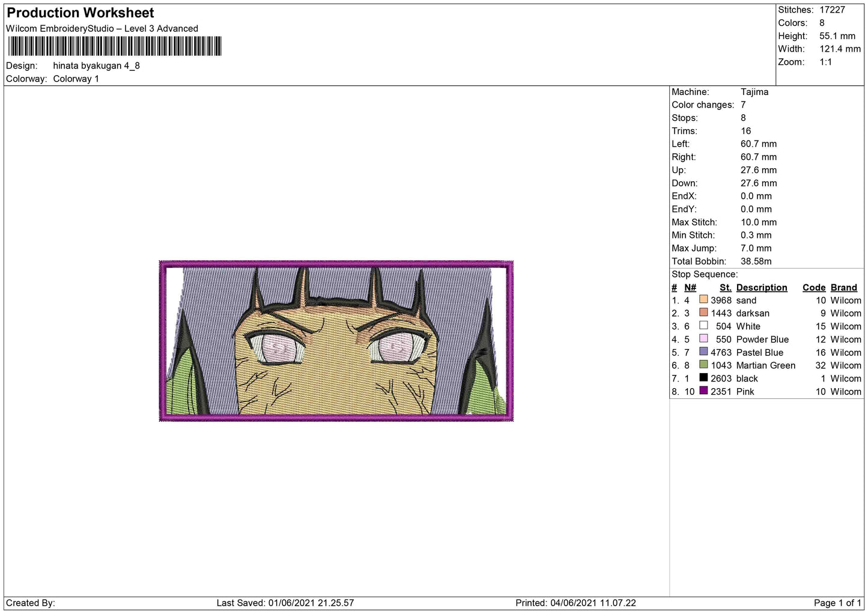Image resolution: width=868 pixels, height=611 pixels.
Task: Click the "Page 1 of 1" indicator
Action: tap(837, 603)
